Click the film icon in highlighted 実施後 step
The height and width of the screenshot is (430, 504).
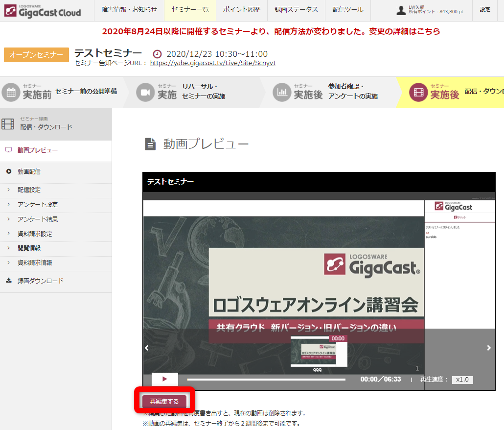coord(418,92)
